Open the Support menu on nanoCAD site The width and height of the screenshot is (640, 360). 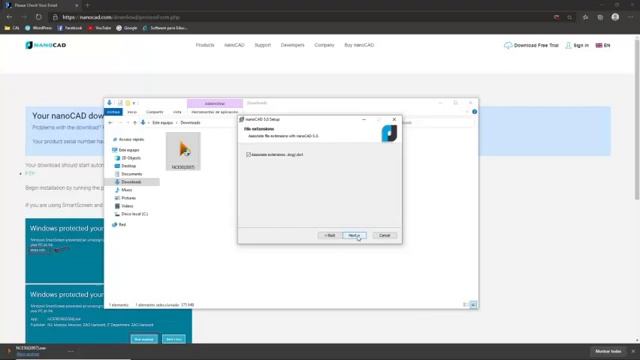pyautogui.click(x=262, y=45)
